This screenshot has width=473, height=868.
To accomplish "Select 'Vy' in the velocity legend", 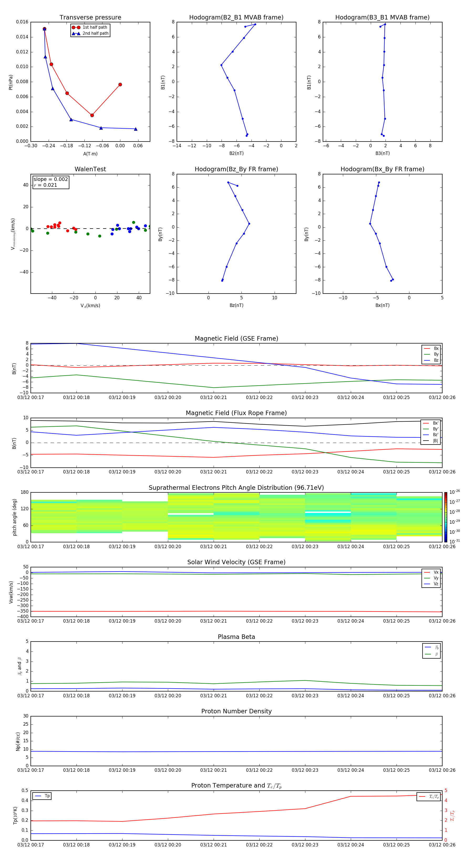I will [431, 578].
